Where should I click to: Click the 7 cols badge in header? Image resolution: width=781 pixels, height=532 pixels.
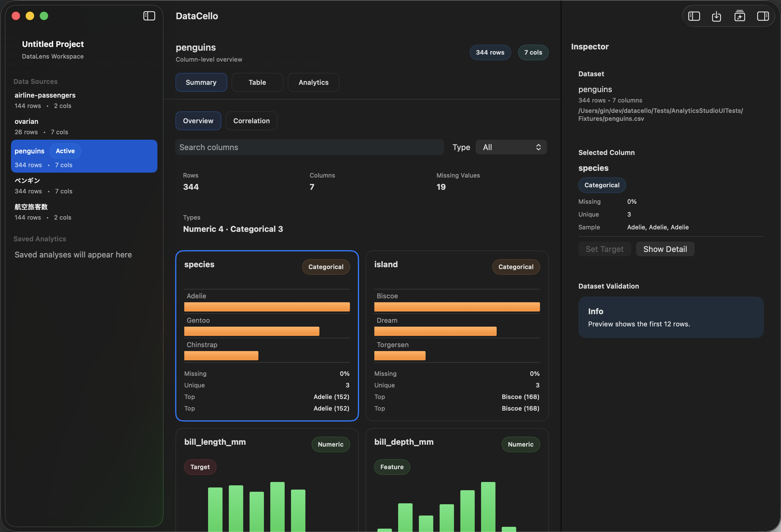coord(533,52)
